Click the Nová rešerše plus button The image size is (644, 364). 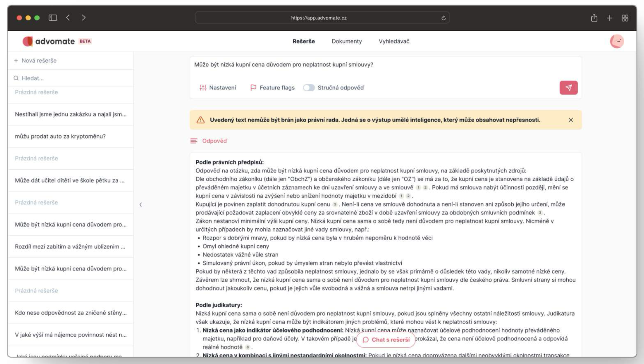(35, 60)
